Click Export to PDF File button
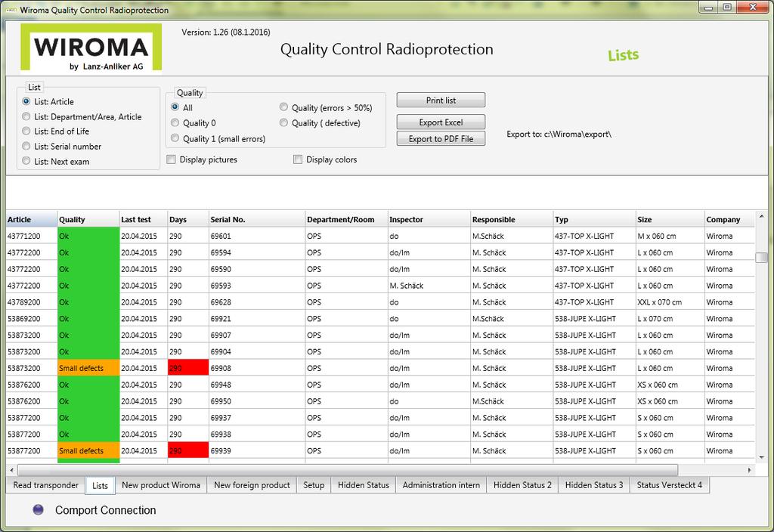Viewport: 774px width, 532px height. (x=441, y=139)
